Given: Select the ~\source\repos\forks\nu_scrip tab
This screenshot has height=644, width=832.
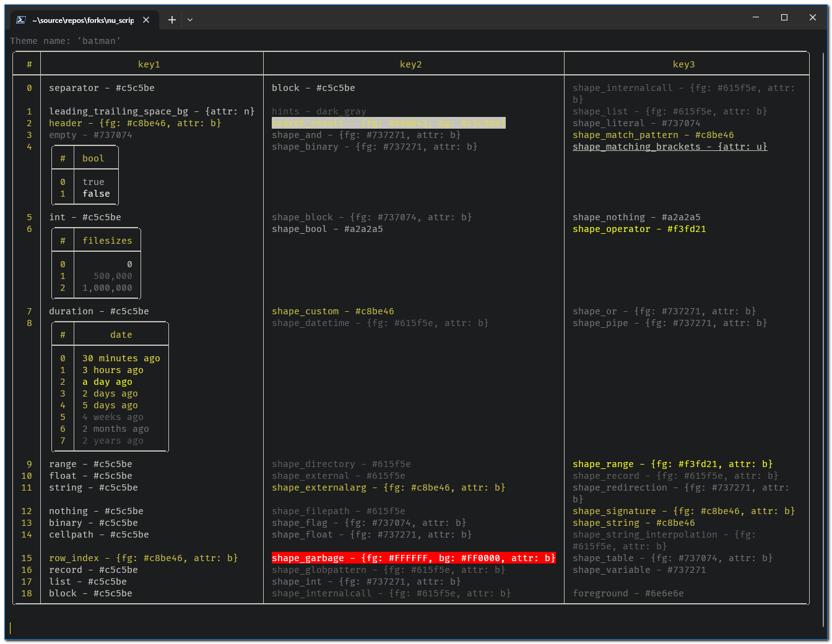Looking at the screenshot, I should (83, 20).
